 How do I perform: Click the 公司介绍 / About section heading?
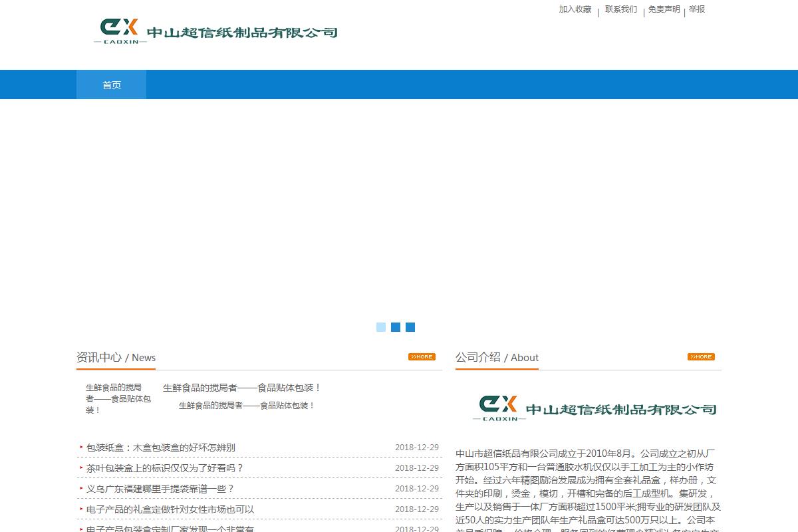[497, 357]
